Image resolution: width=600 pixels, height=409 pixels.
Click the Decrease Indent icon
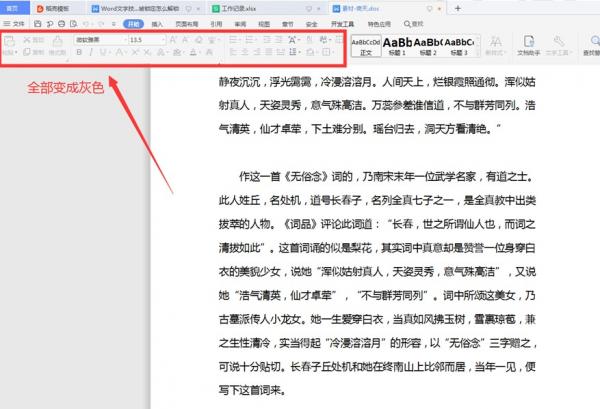pyautogui.click(x=267, y=39)
